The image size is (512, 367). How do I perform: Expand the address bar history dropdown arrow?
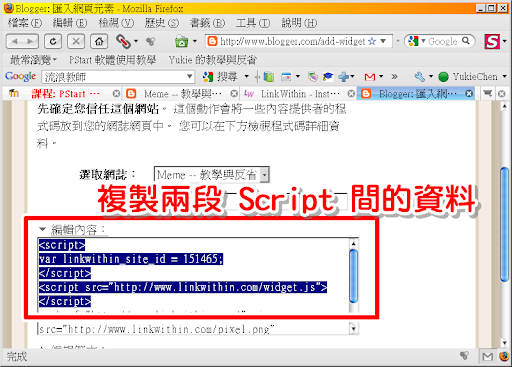pos(383,41)
